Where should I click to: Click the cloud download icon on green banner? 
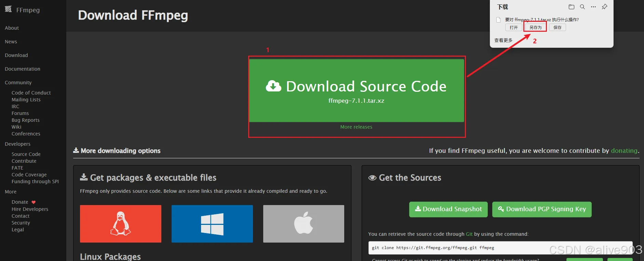273,86
